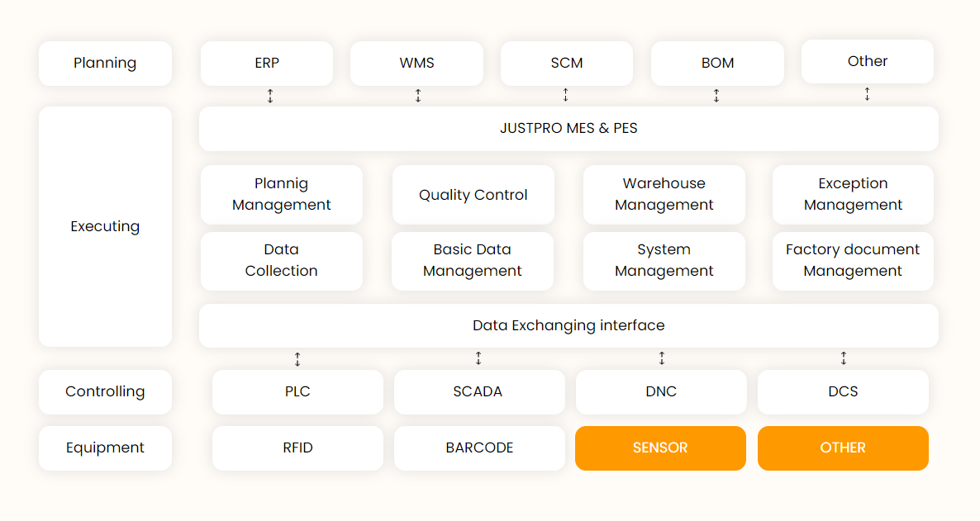Select the orange SENSOR block

click(660, 448)
